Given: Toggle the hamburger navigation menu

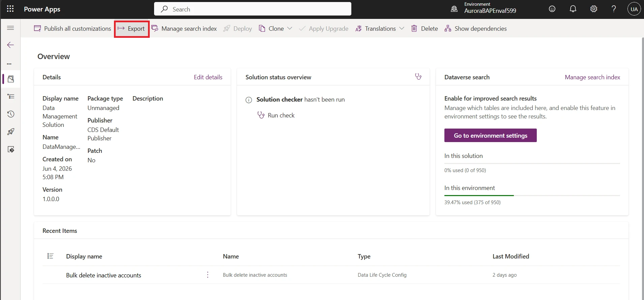Looking at the screenshot, I should [10, 28].
